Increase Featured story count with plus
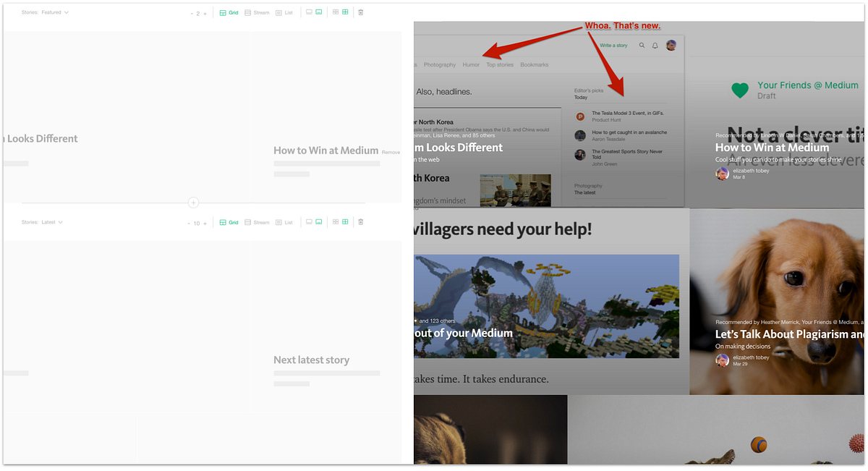868x471 pixels. (x=205, y=13)
